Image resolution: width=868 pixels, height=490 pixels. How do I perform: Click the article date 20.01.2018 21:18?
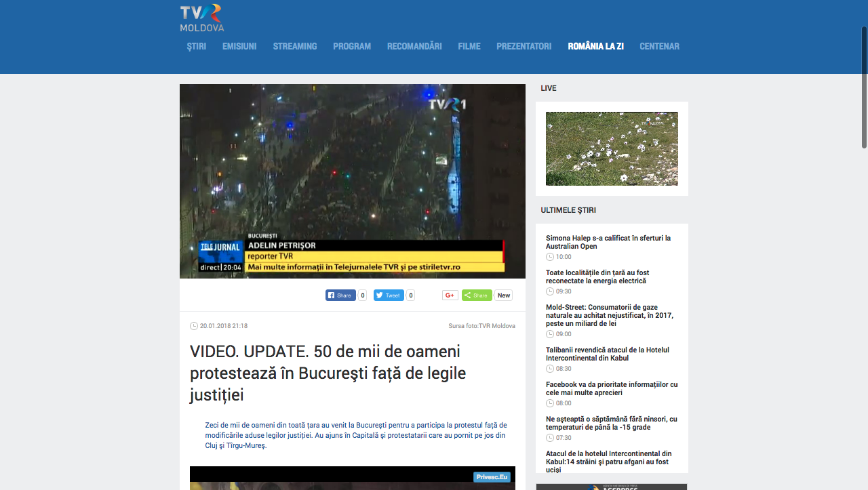224,326
